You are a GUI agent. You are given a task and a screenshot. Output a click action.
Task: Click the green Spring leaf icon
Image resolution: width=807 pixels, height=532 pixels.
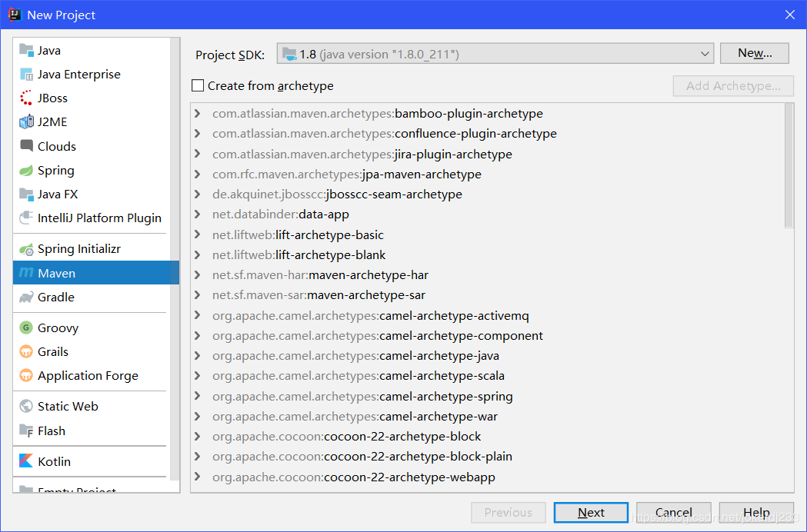pos(26,171)
